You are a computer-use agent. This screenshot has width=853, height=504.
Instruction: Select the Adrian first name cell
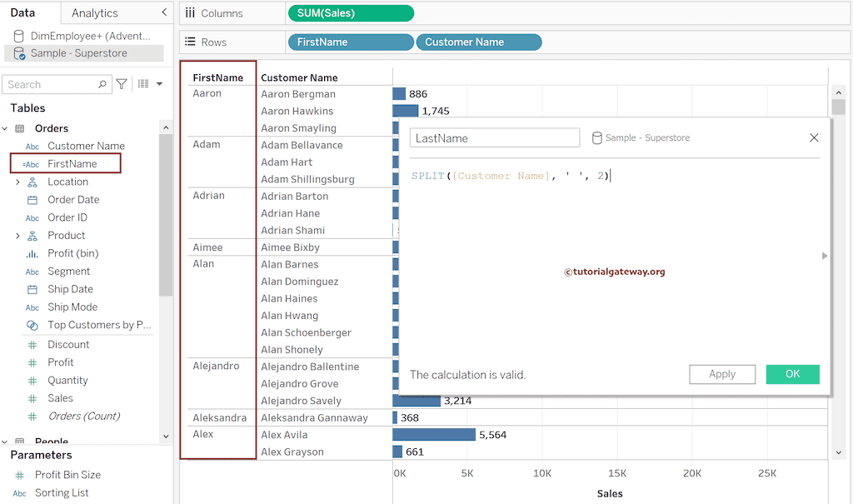pyautogui.click(x=208, y=196)
